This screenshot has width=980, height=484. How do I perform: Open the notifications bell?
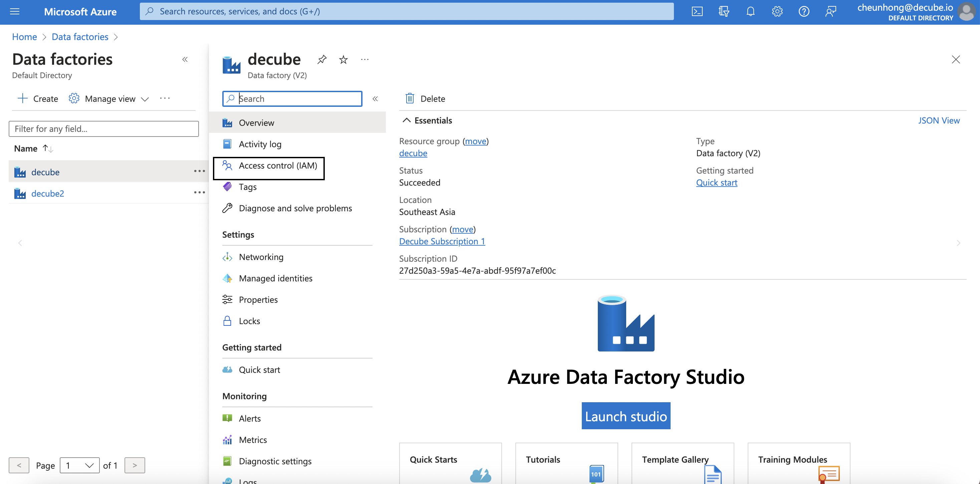tap(750, 11)
